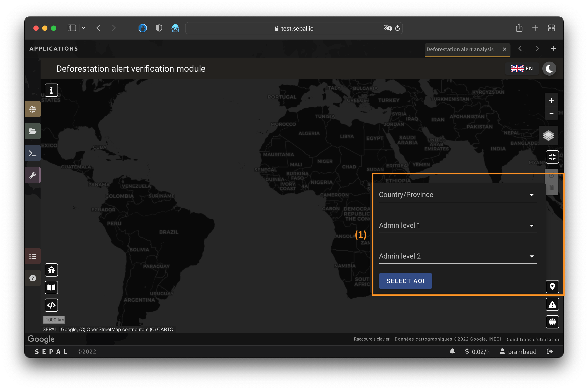Click the AOI location pin icon
This screenshot has height=390, width=588.
[552, 287]
